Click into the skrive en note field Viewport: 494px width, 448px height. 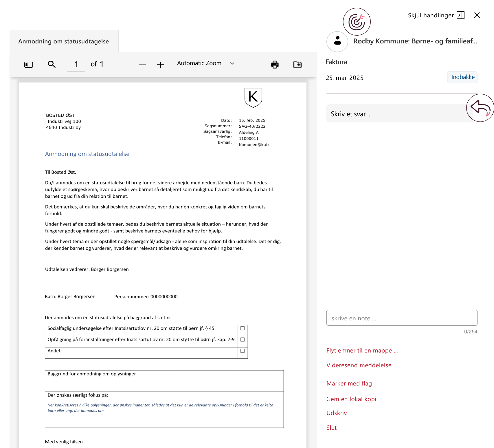[x=402, y=318]
